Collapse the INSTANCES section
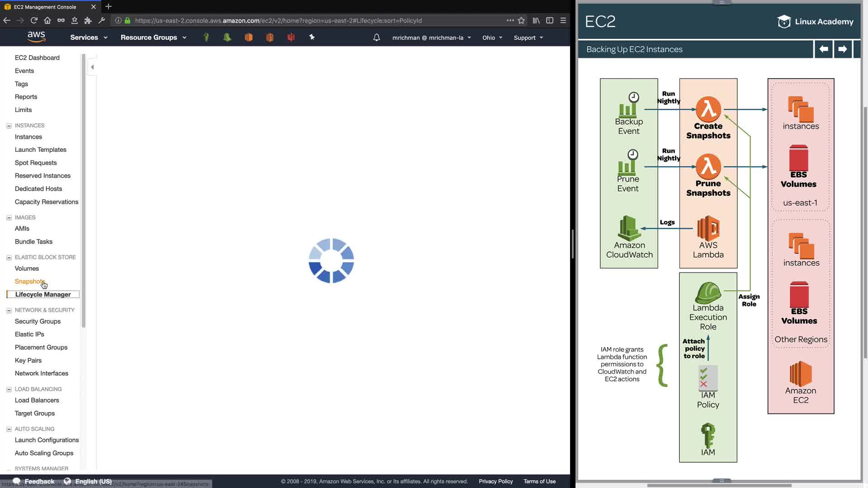This screenshot has width=868, height=488. click(9, 126)
